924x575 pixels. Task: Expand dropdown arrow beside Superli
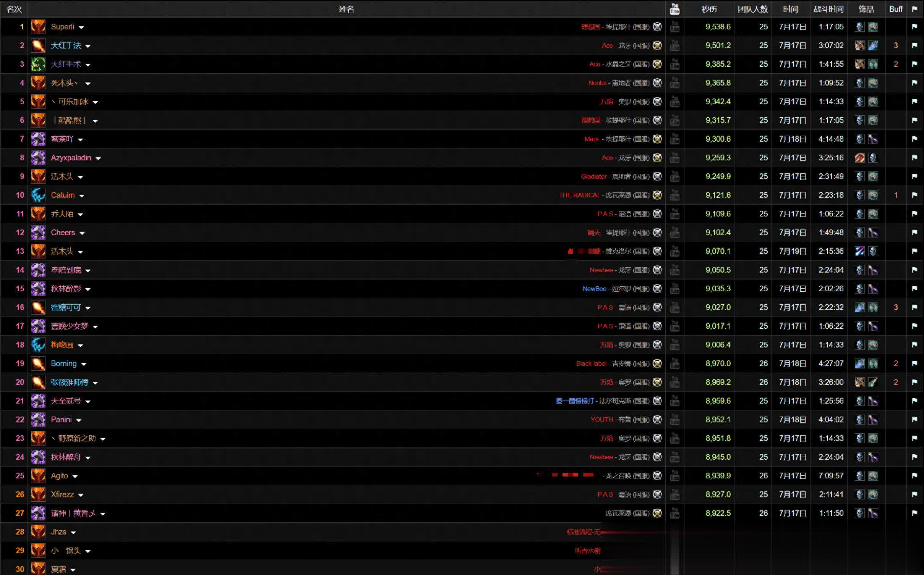tap(81, 27)
